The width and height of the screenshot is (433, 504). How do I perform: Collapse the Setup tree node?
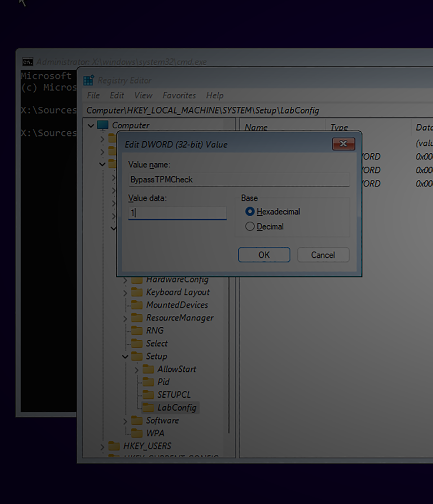coord(125,356)
